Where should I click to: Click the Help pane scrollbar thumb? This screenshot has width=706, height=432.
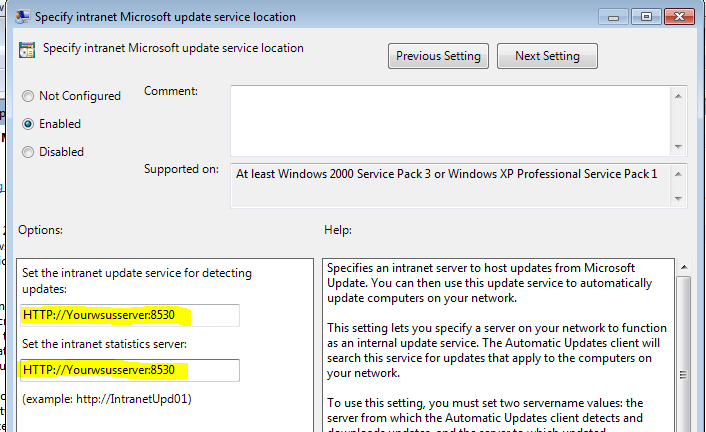(x=684, y=355)
